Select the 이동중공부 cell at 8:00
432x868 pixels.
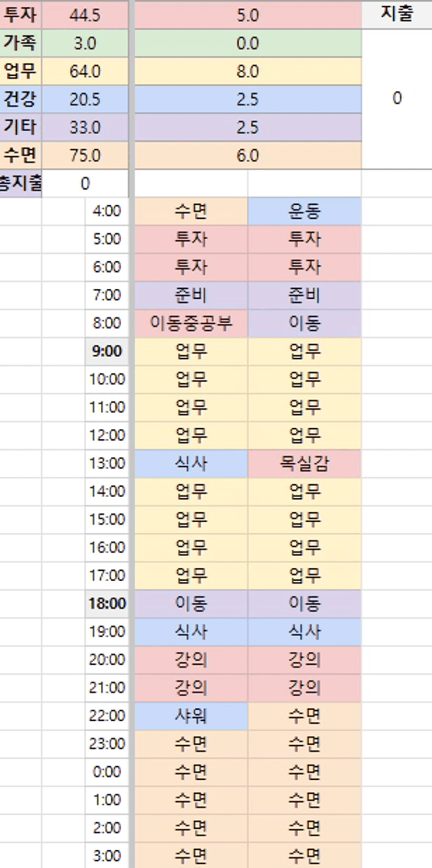tap(191, 323)
